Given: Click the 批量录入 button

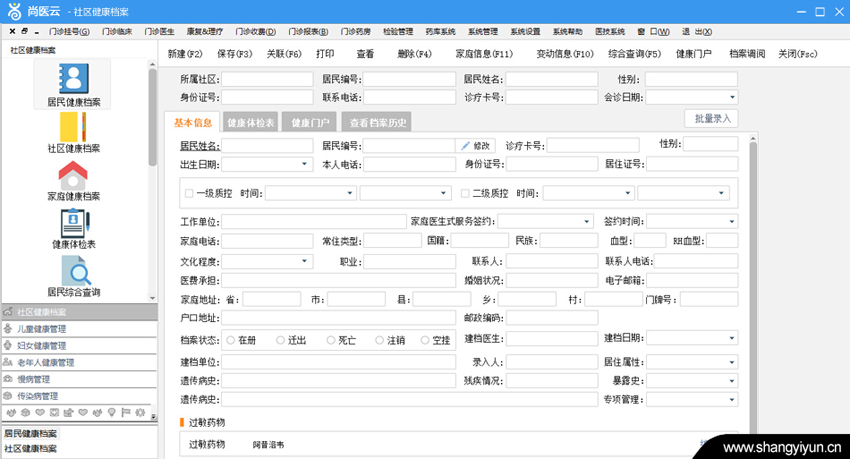Looking at the screenshot, I should pos(712,119).
